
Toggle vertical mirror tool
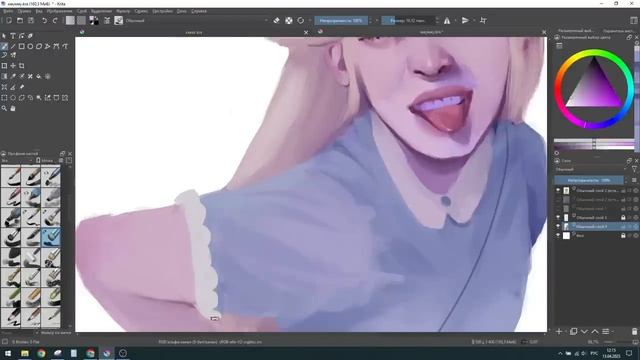click(465, 20)
